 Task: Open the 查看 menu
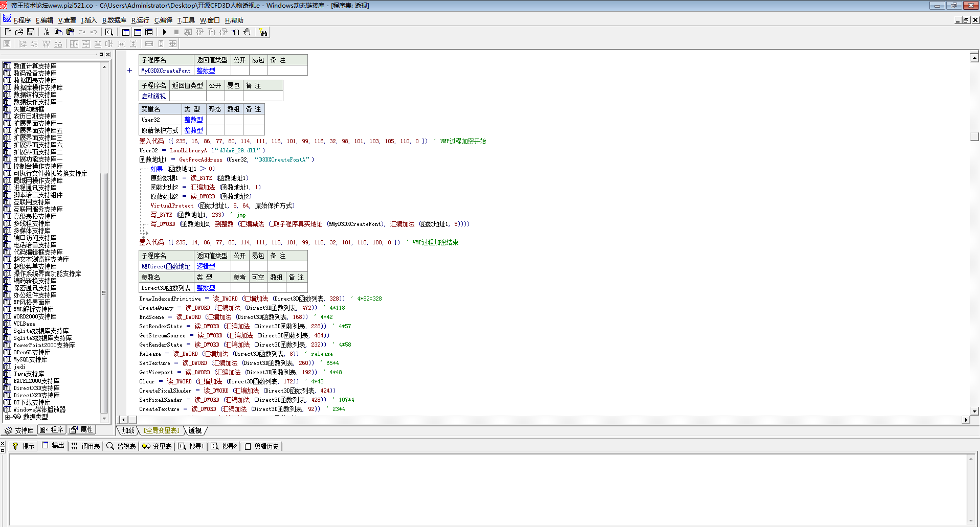[67, 20]
